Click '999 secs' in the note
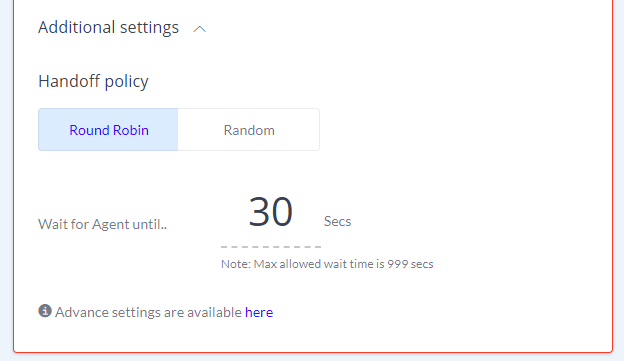Image resolution: width=624 pixels, height=361 pixels. click(x=410, y=264)
